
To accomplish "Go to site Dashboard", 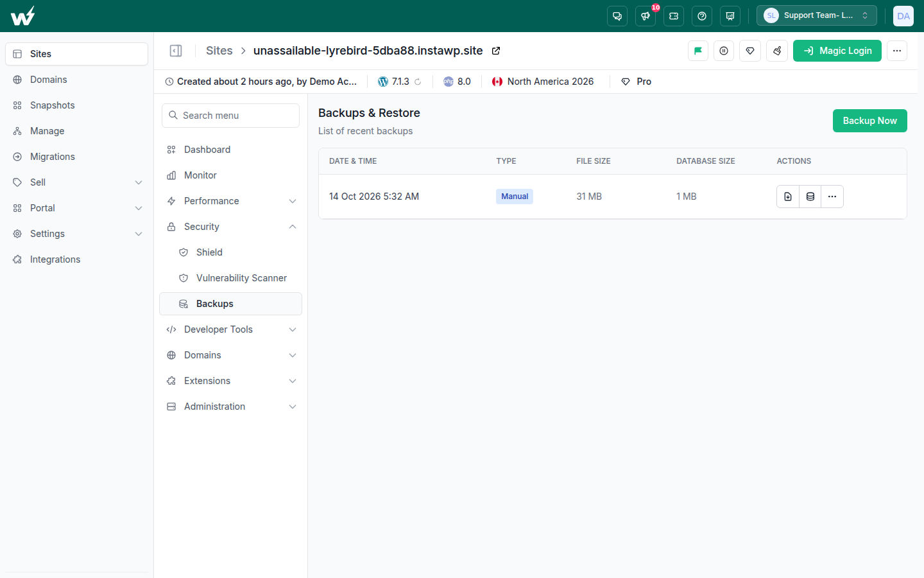I will click(230, 150).
